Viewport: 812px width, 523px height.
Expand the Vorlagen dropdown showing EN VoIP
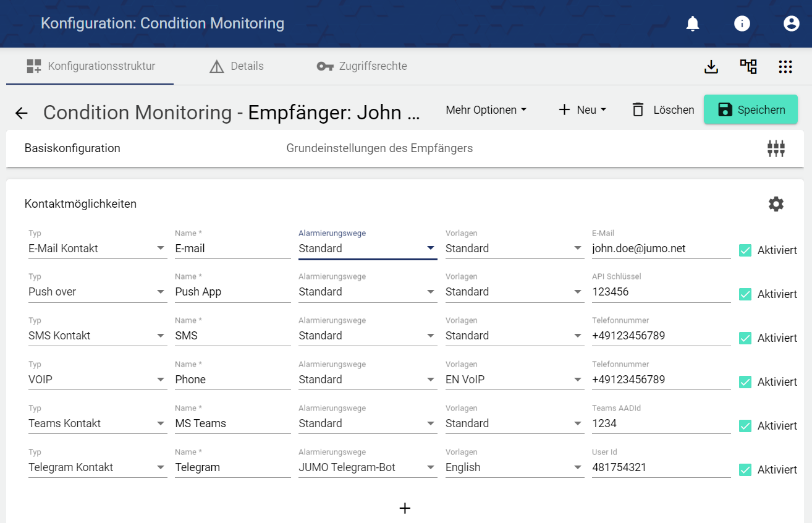pos(514,380)
